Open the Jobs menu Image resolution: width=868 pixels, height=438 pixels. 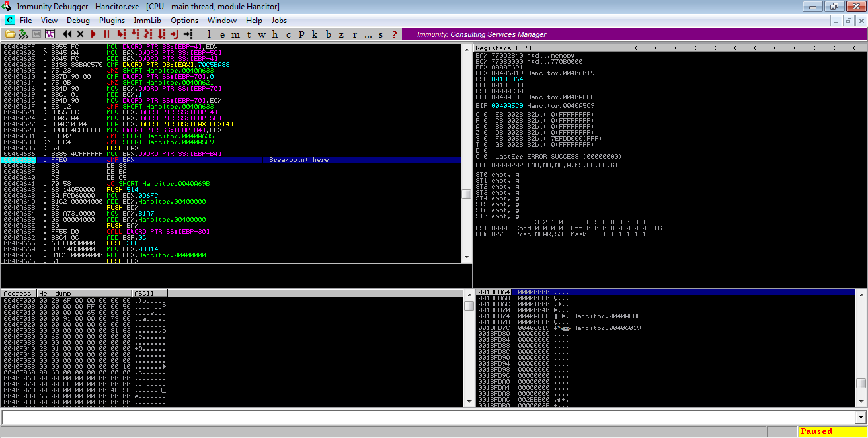tap(279, 21)
